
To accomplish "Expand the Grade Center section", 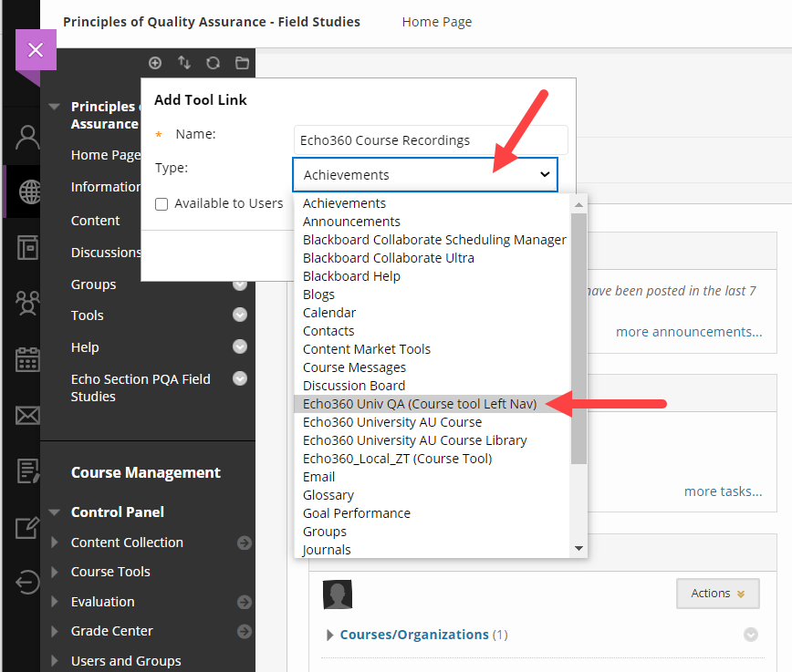I will 55,631.
